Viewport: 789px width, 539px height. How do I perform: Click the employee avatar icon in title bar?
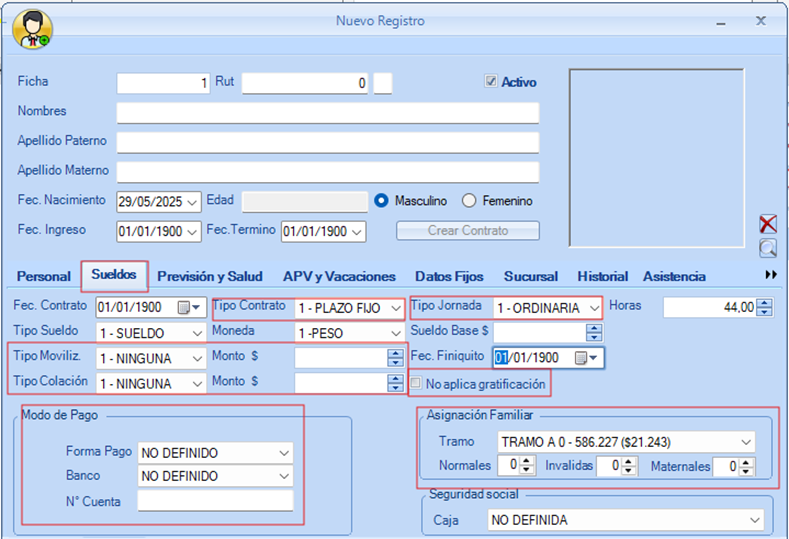[x=32, y=30]
